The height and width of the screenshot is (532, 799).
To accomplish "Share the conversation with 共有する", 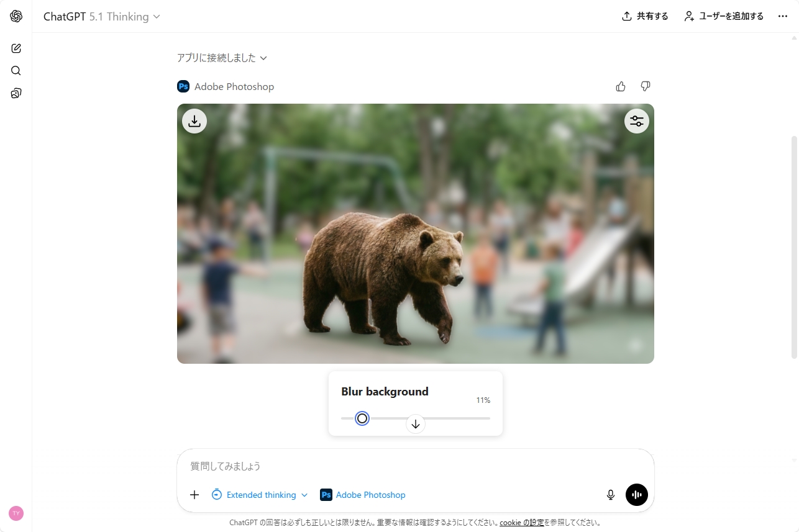I will (645, 16).
